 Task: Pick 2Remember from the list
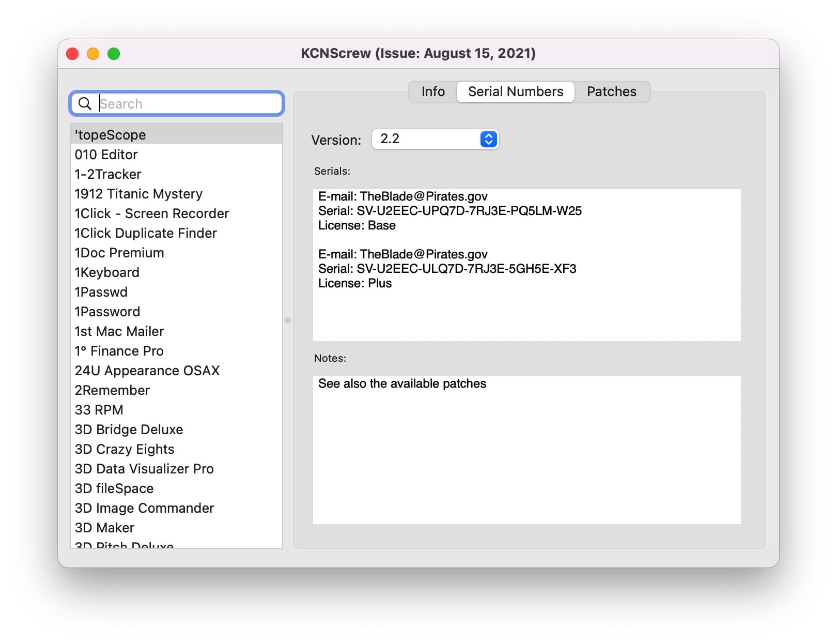pyautogui.click(x=177, y=390)
